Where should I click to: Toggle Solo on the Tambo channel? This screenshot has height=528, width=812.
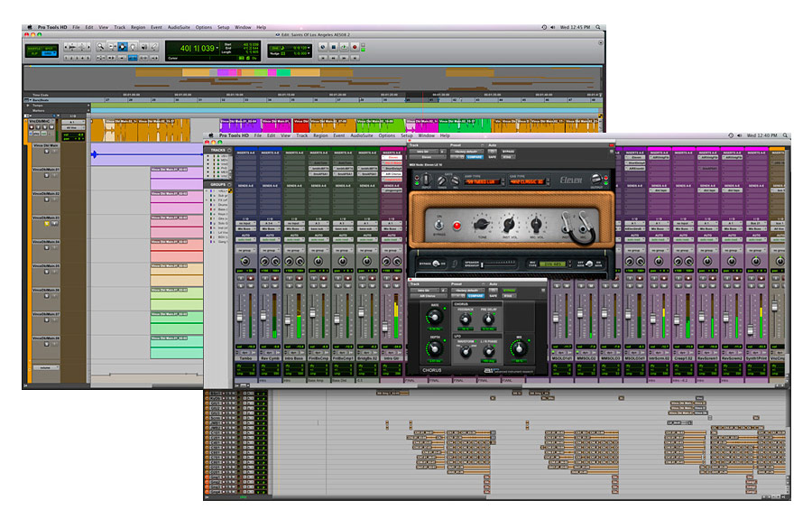click(x=241, y=285)
